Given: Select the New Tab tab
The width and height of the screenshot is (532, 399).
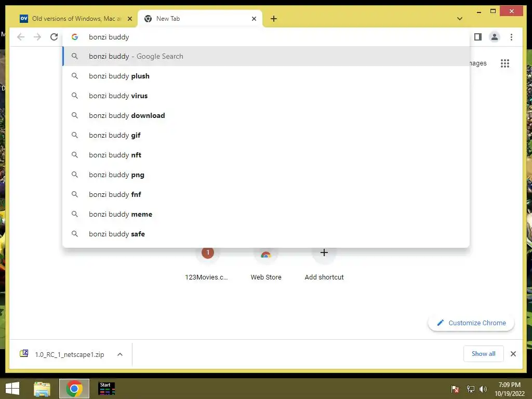Looking at the screenshot, I should [200, 19].
